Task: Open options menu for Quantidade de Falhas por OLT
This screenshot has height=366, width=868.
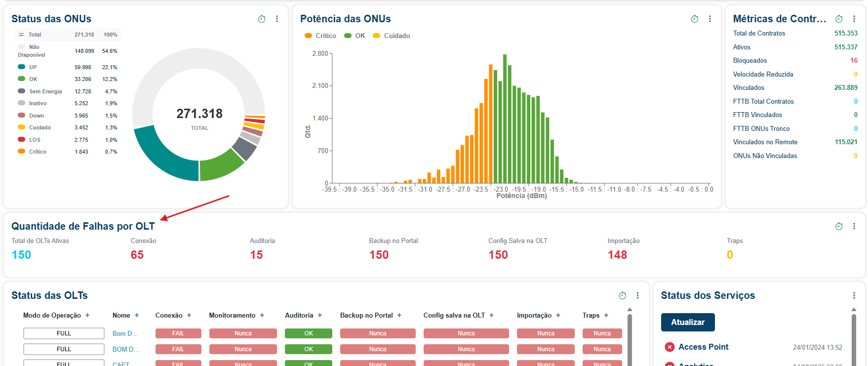Action: point(854,226)
